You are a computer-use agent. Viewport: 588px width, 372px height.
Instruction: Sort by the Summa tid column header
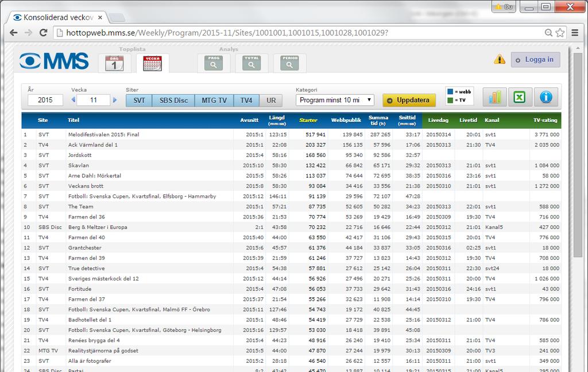pos(378,120)
